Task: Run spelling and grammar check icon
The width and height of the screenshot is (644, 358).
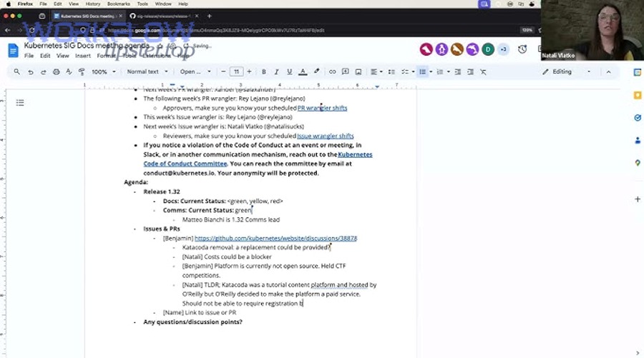Action: (69, 71)
